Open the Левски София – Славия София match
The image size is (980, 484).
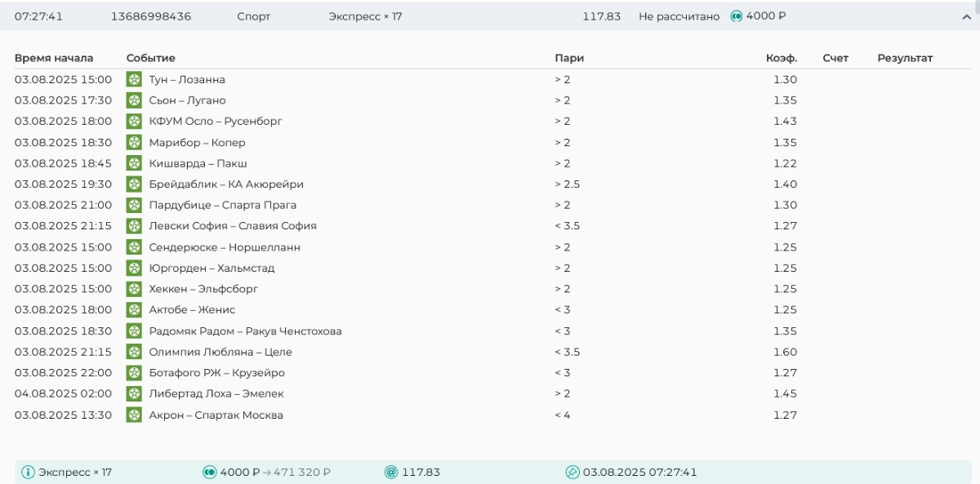232,226
